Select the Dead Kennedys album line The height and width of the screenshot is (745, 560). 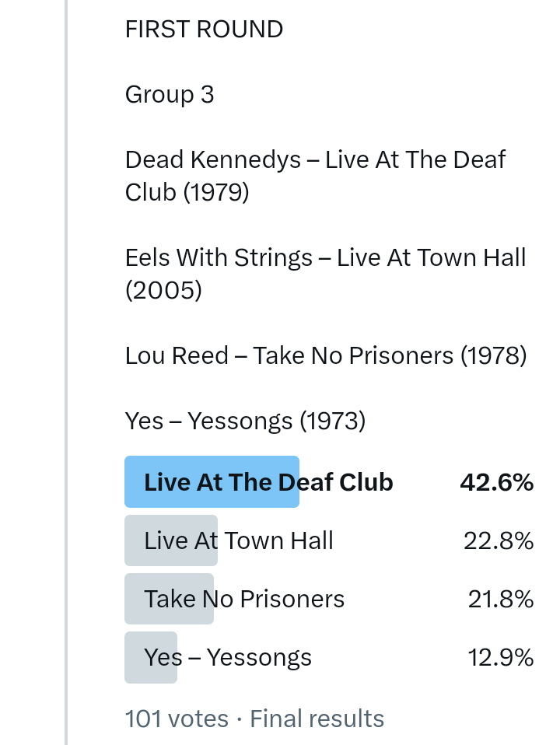click(315, 176)
